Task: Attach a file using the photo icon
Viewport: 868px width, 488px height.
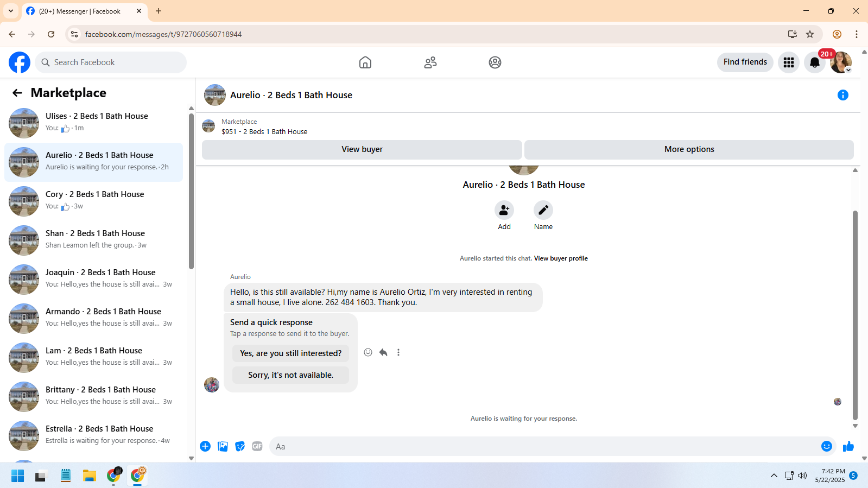Action: click(223, 446)
